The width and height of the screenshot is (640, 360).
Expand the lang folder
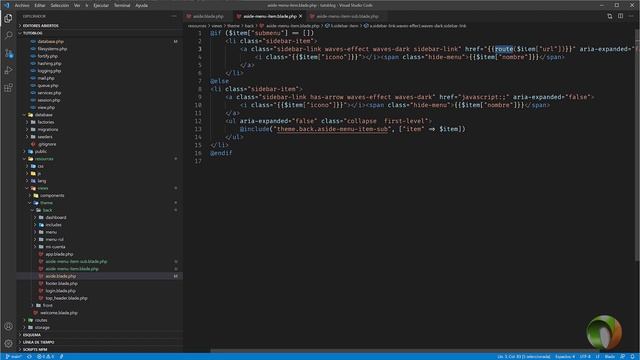point(42,181)
